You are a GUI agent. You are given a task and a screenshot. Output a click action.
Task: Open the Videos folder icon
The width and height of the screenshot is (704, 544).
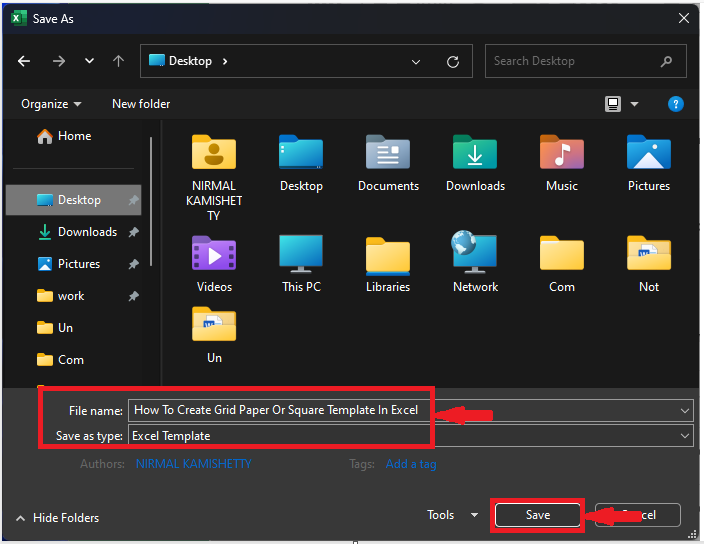(214, 254)
